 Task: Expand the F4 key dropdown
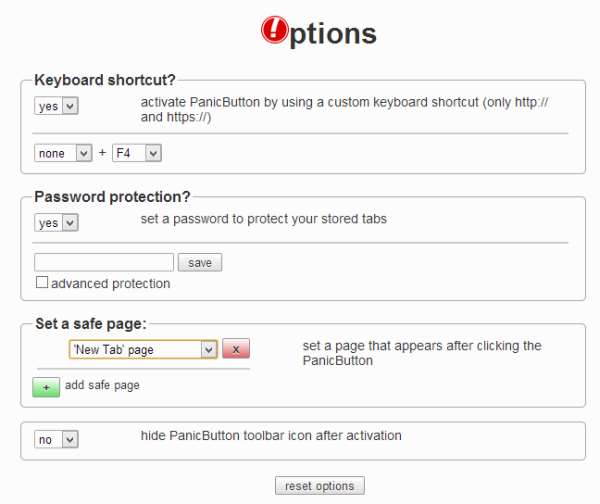[x=137, y=153]
